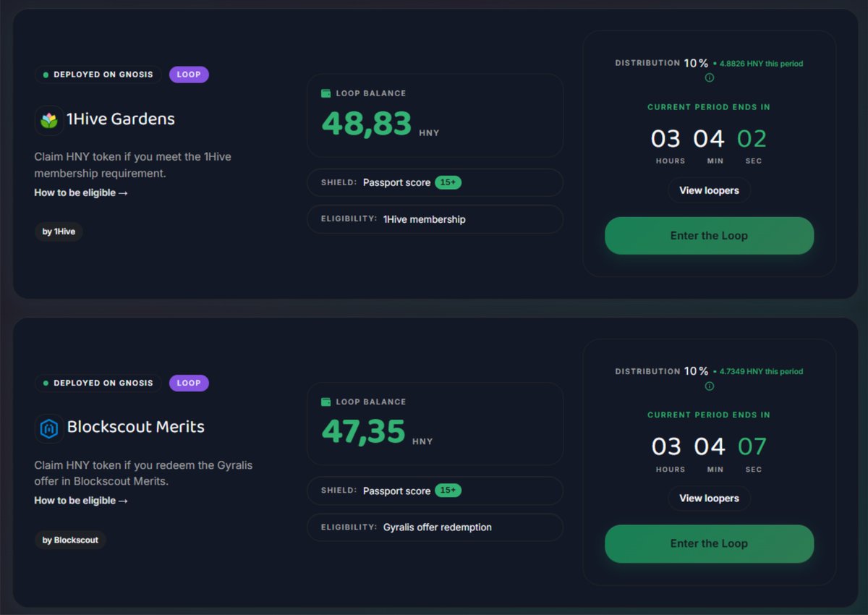Click the 15+ badge in 1Hive Gardens shield
Image resolution: width=868 pixels, height=615 pixels.
coord(448,182)
